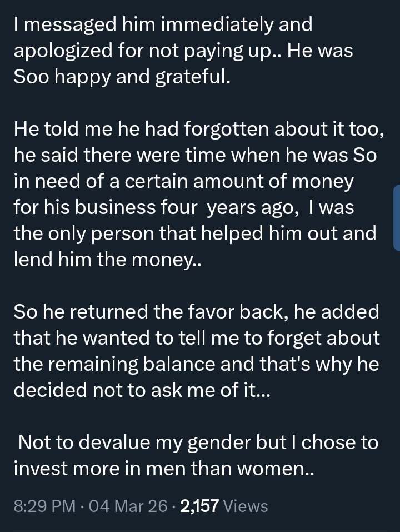The height and width of the screenshot is (532, 400).
Task: Click the word "apologized" in the tweet
Action: (x=65, y=51)
